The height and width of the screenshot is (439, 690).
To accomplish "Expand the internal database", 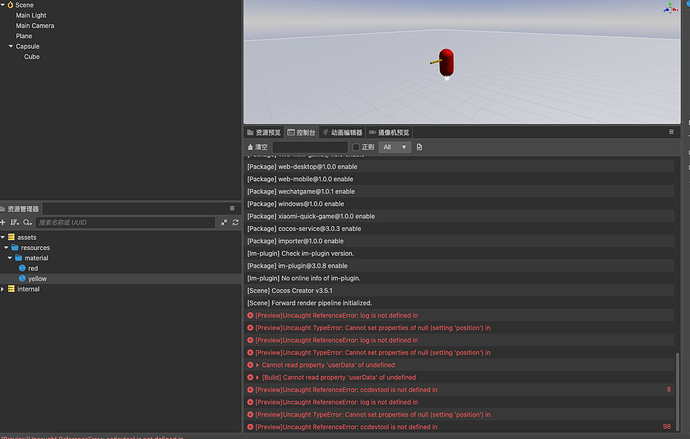I will click(x=3, y=289).
